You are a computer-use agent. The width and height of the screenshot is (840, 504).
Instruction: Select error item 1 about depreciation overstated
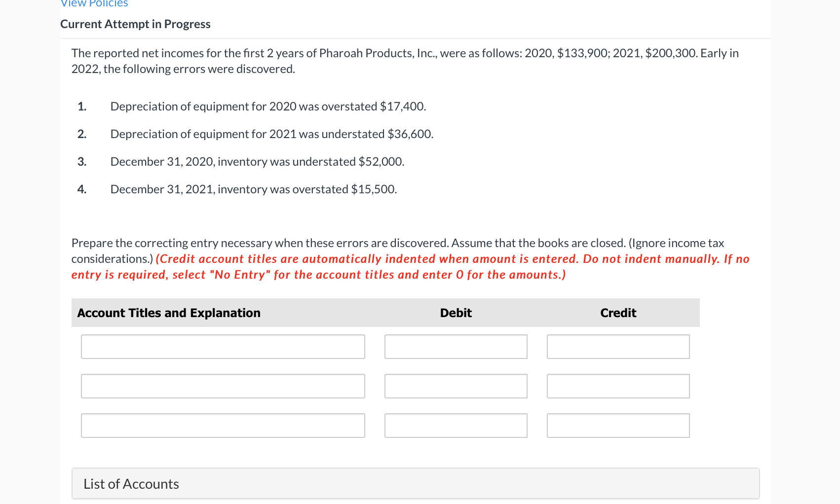(x=268, y=106)
